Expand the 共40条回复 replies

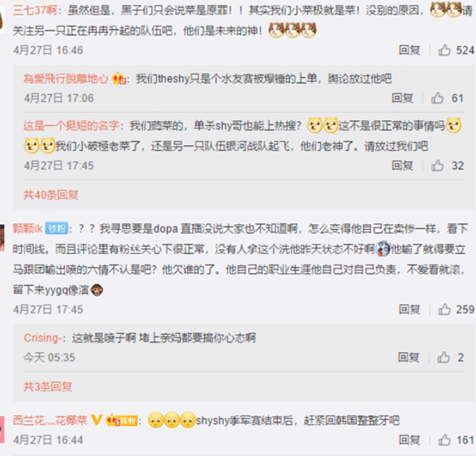[51, 195]
